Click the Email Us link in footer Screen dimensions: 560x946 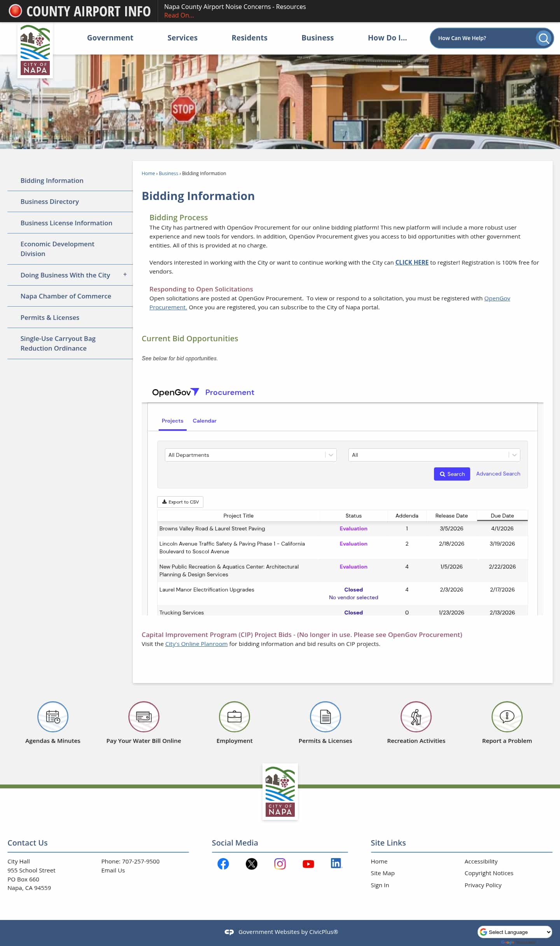tap(113, 871)
